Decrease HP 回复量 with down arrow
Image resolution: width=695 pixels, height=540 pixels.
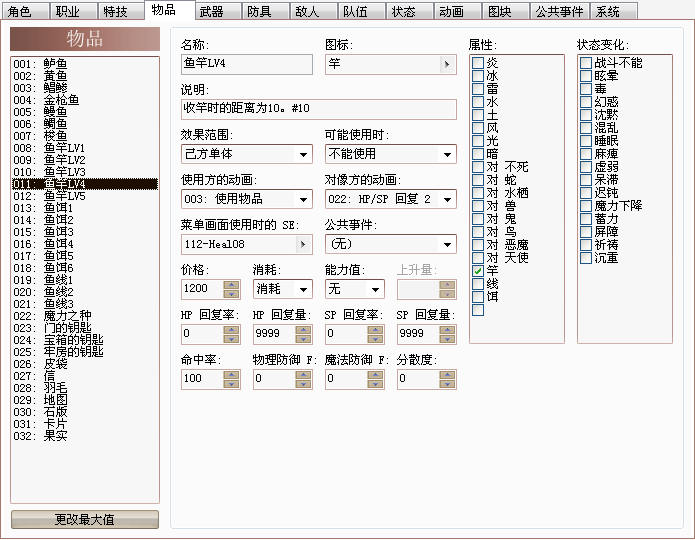[x=303, y=339]
